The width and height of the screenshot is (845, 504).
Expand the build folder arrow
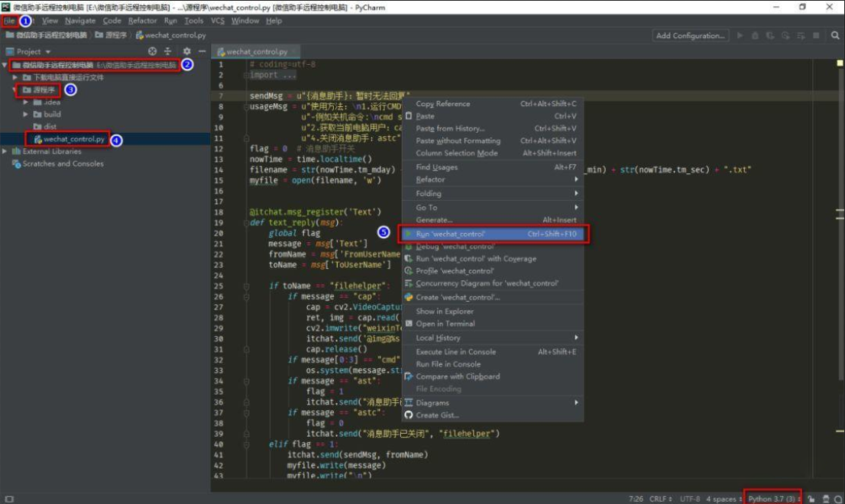[x=25, y=114]
